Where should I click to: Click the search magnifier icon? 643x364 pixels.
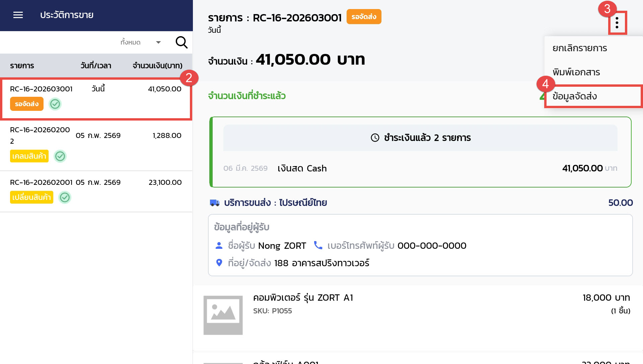[x=182, y=43]
